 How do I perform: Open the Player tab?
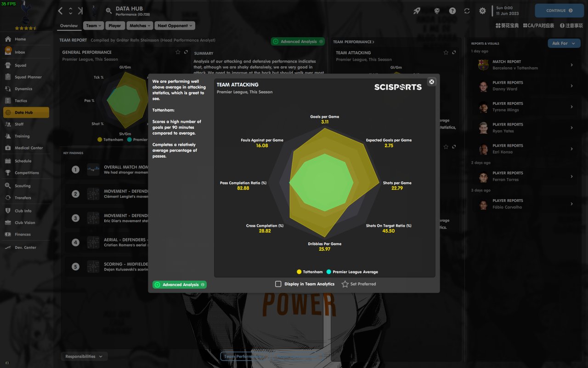click(115, 26)
